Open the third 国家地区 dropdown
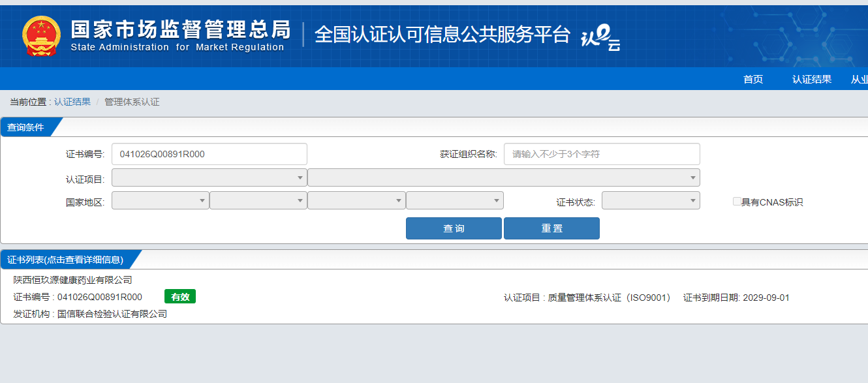The image size is (868, 383). 356,200
